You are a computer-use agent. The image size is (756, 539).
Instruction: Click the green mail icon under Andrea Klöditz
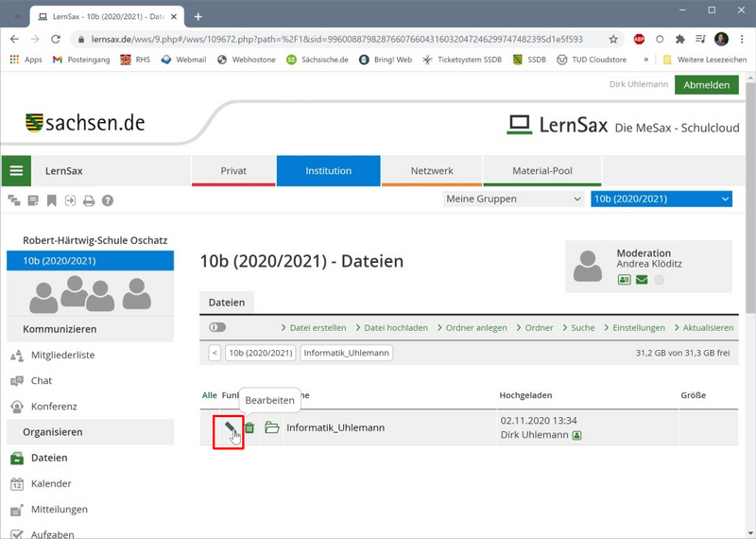[642, 280]
